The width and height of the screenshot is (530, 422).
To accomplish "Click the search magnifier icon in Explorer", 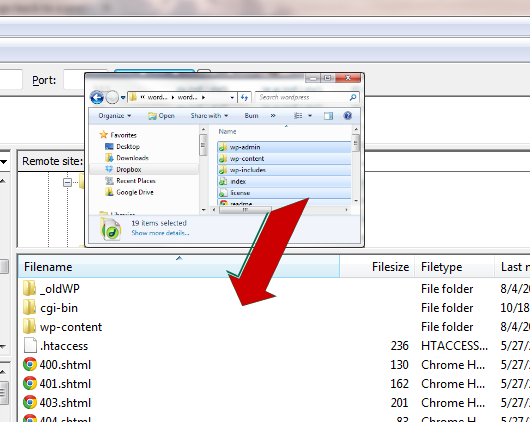I will 353,97.
